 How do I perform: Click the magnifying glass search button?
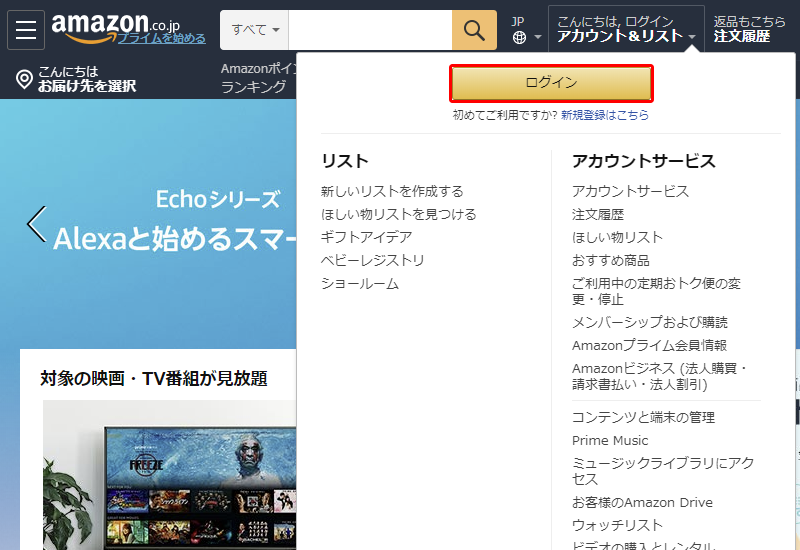474,30
